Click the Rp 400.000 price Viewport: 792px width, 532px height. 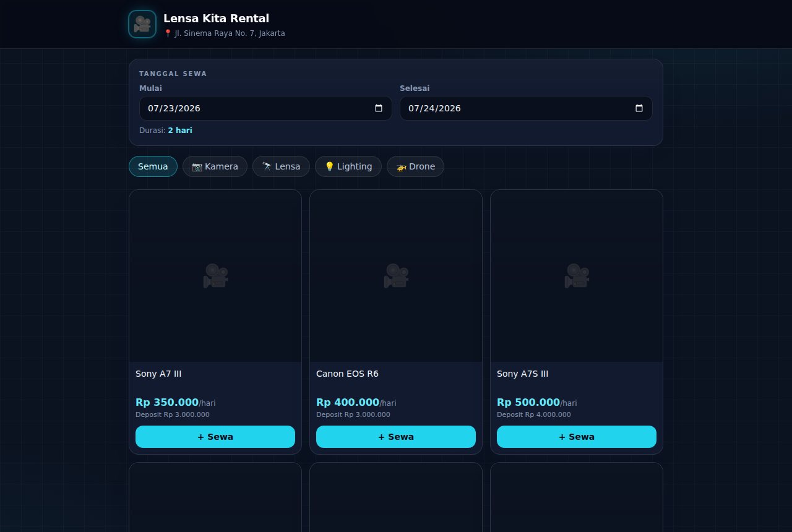(x=348, y=402)
